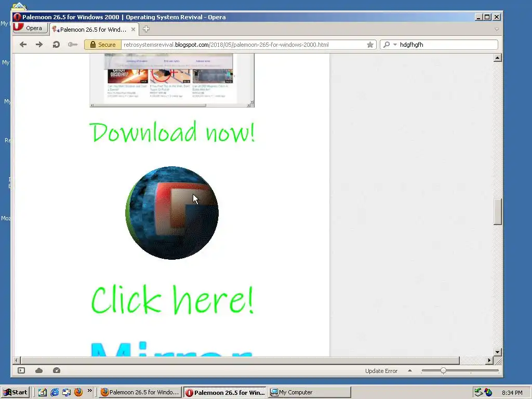The width and height of the screenshot is (532, 399).
Task: Switch to My Computer taskbar button
Action: (x=310, y=392)
